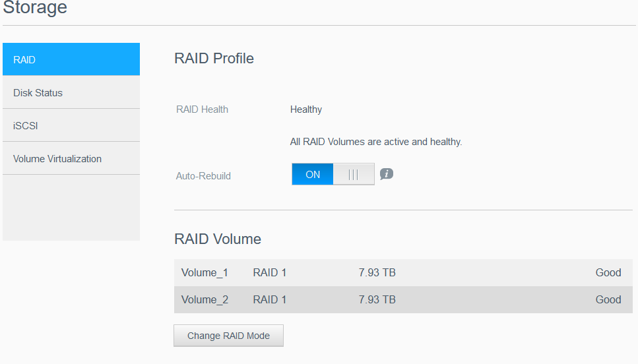Click the Healthy RAID status text
Screen dimensions: 638x364
pos(306,109)
